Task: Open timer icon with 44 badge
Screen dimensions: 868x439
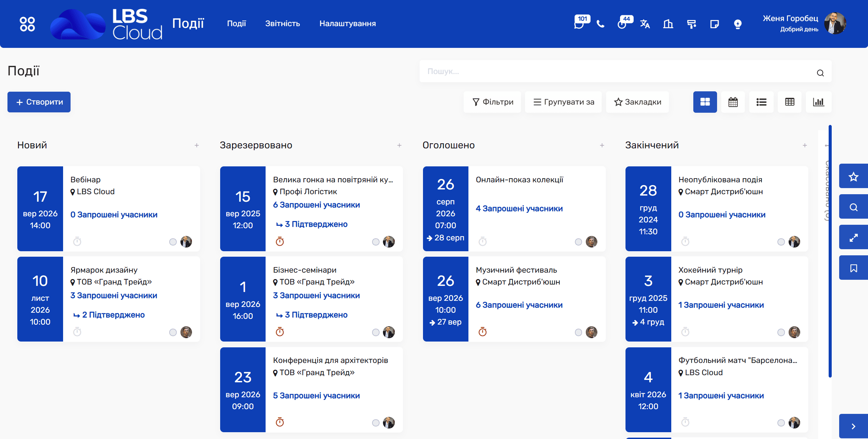Action: (625, 22)
